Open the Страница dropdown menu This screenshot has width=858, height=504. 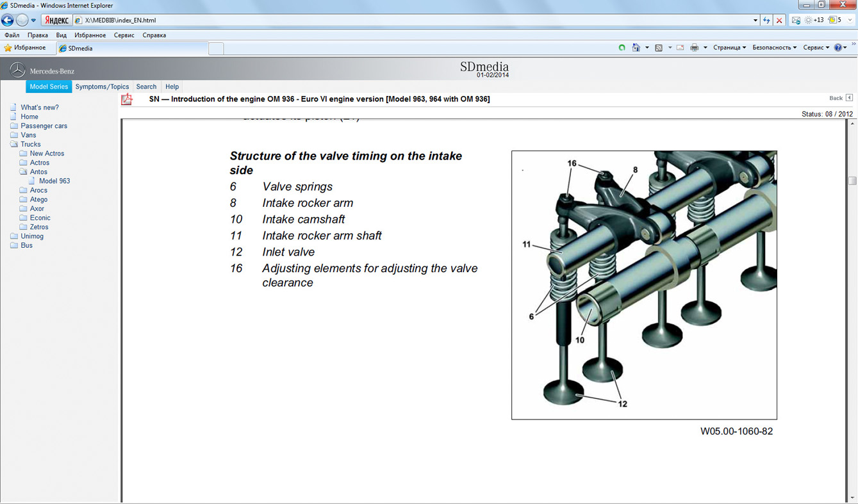coord(729,48)
